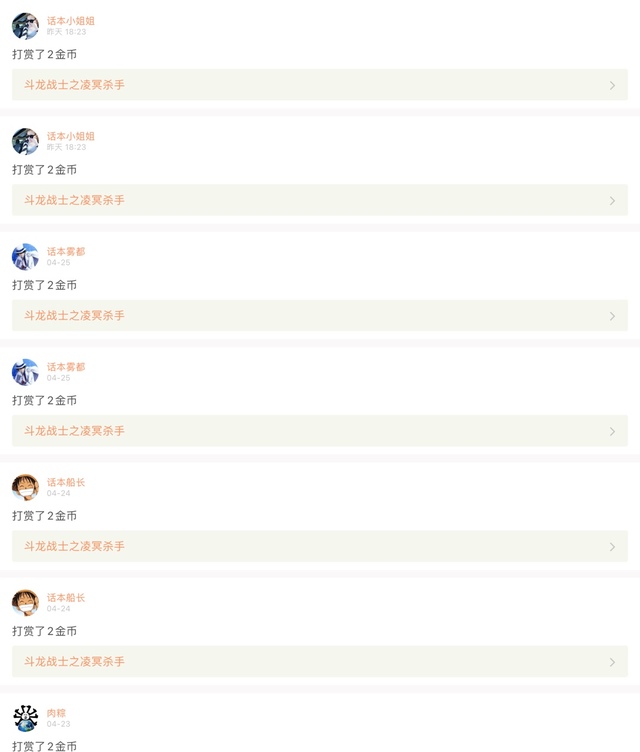Open second 话本船长 username link
The height and width of the screenshot is (752, 640).
(x=66, y=598)
